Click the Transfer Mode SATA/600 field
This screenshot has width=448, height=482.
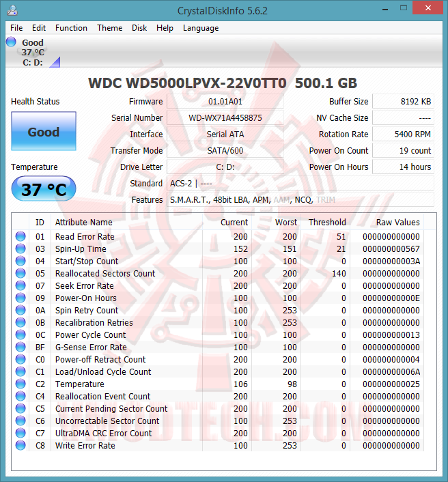tap(225, 151)
